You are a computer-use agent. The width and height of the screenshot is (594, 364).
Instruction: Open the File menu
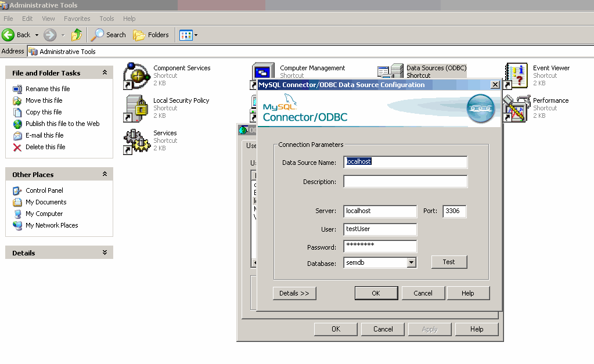[8, 19]
